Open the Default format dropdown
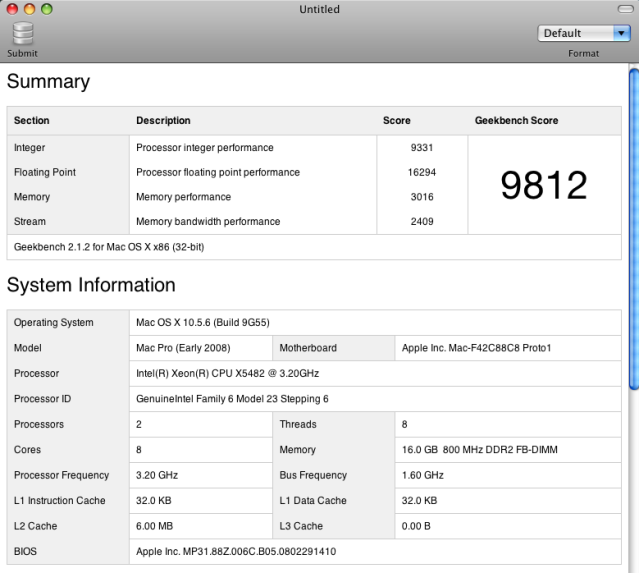 (584, 33)
